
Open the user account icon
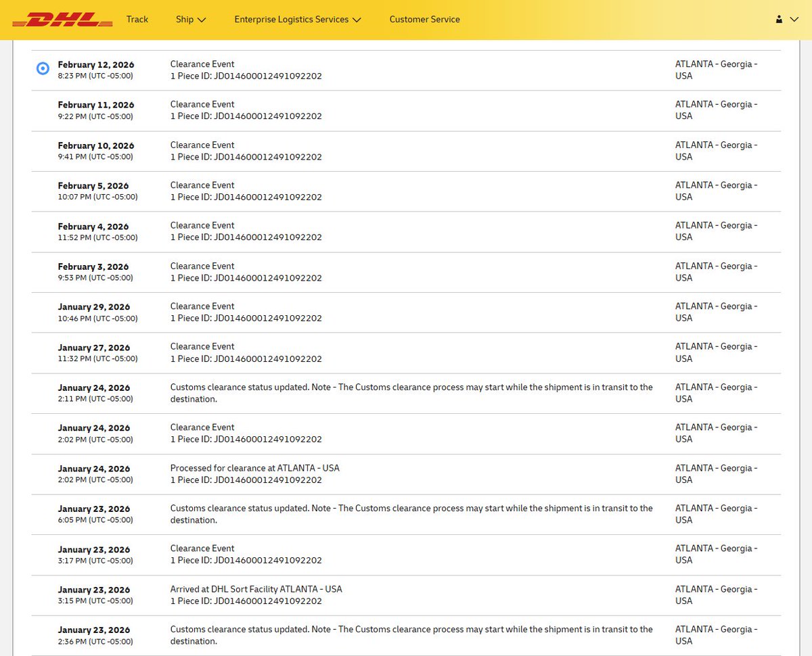(x=780, y=20)
